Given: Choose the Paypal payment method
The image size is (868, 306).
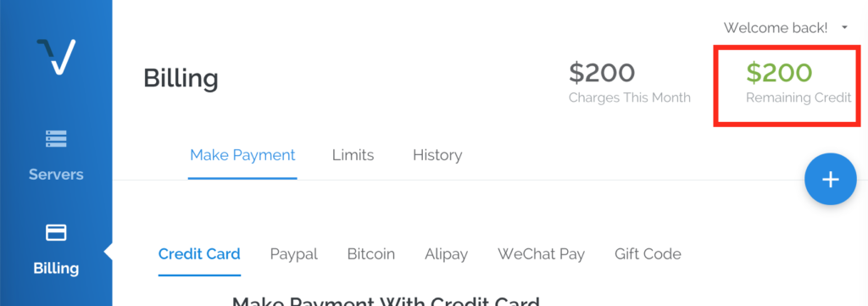Looking at the screenshot, I should [294, 254].
